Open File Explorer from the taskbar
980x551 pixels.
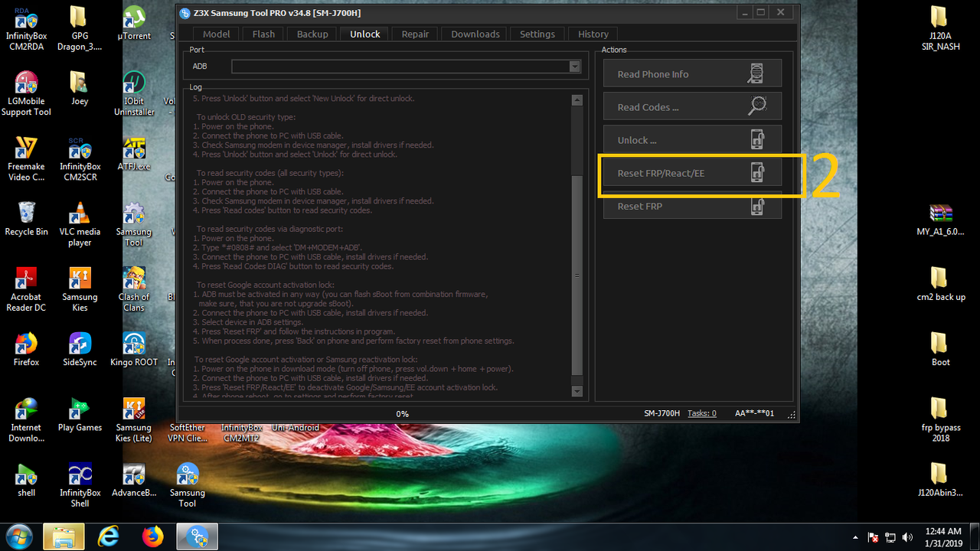click(x=64, y=536)
